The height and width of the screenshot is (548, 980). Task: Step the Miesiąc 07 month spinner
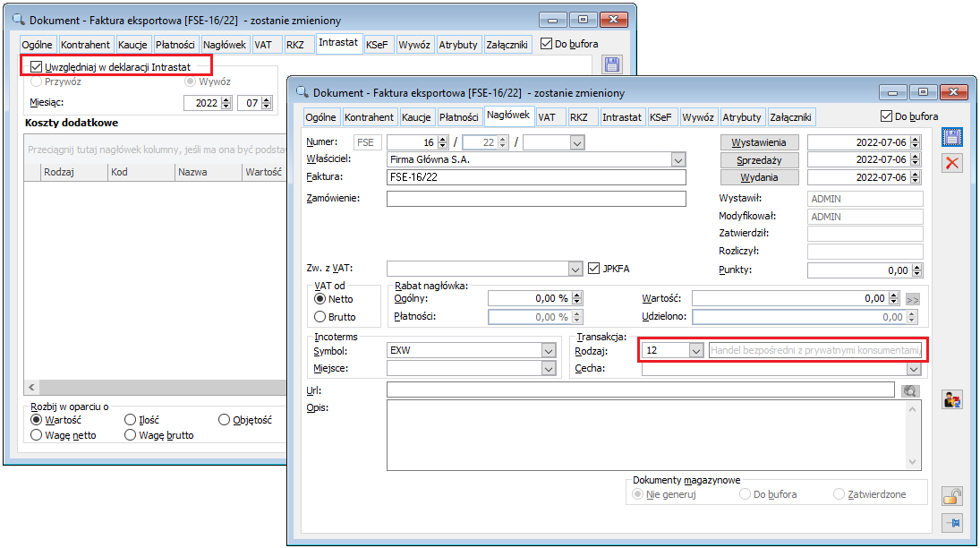[x=266, y=103]
